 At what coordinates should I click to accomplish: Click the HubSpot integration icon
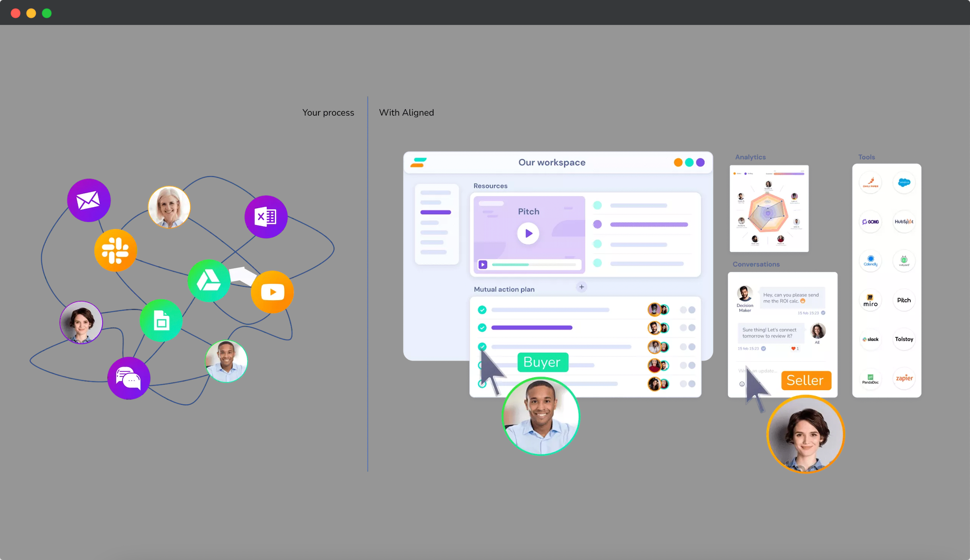[903, 221]
